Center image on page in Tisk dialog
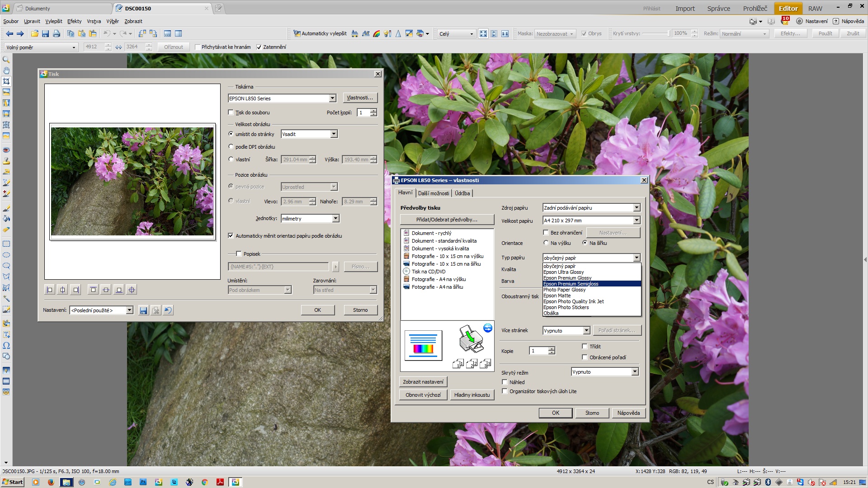The height and width of the screenshot is (488, 868). [x=132, y=290]
